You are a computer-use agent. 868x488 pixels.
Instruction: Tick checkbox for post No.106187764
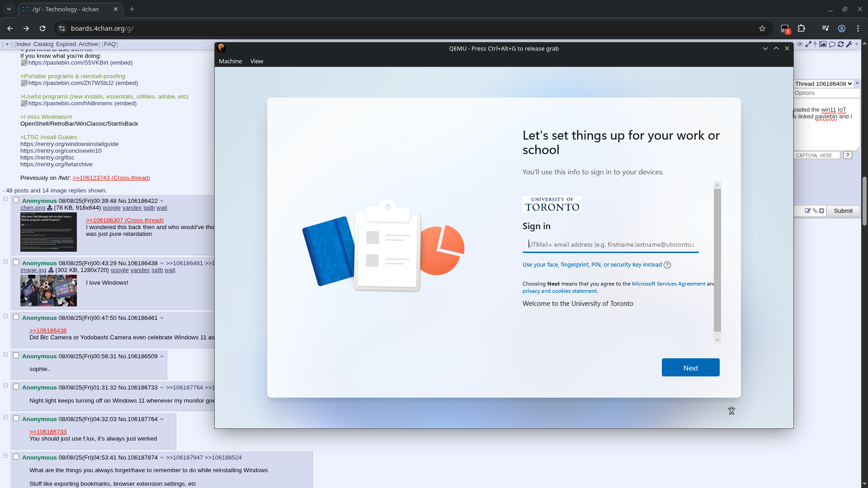[x=16, y=418]
